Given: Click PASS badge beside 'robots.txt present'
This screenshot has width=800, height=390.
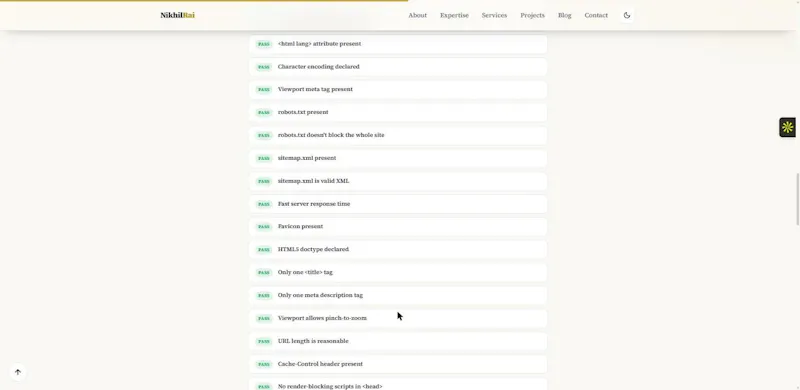Looking at the screenshot, I should 264,112.
